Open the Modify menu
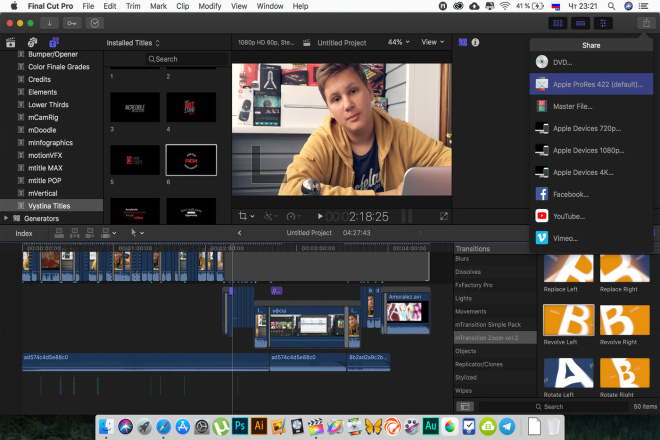The height and width of the screenshot is (440, 660). 210,5
